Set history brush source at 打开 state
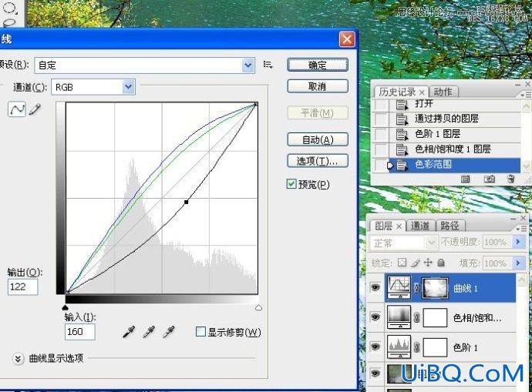This screenshot has width=532, height=392. pos(381,104)
